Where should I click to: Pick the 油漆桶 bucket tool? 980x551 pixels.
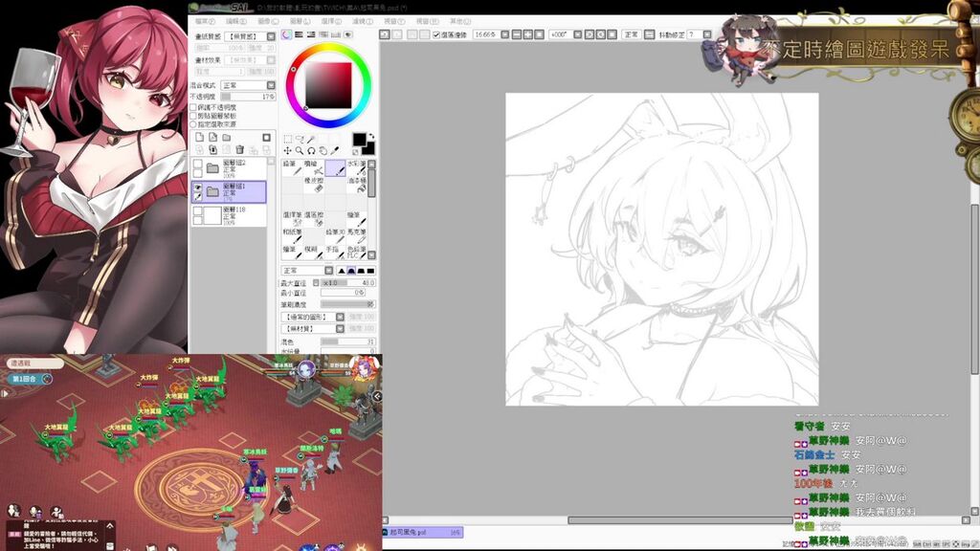coord(356,185)
